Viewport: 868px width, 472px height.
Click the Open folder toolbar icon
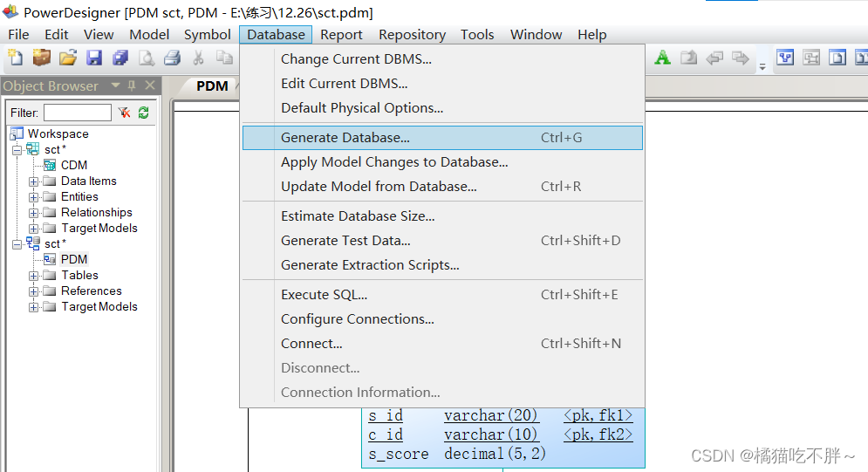[68, 58]
